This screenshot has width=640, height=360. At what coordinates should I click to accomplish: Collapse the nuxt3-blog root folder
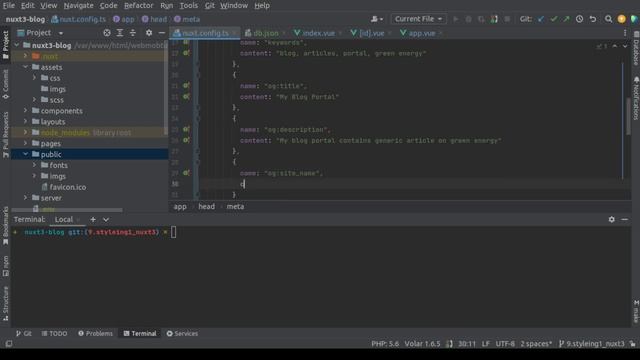pyautogui.click(x=17, y=45)
